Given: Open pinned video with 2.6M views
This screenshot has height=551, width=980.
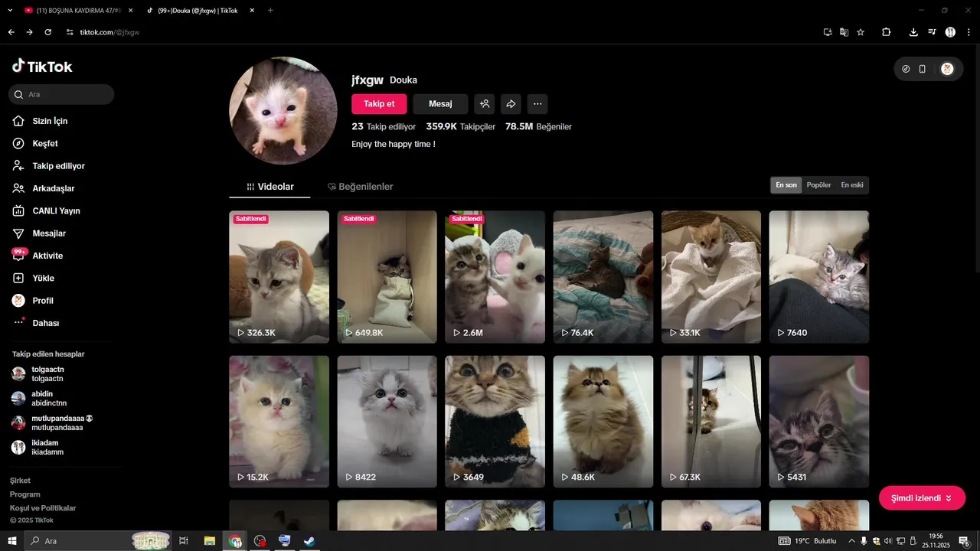Looking at the screenshot, I should pyautogui.click(x=495, y=277).
